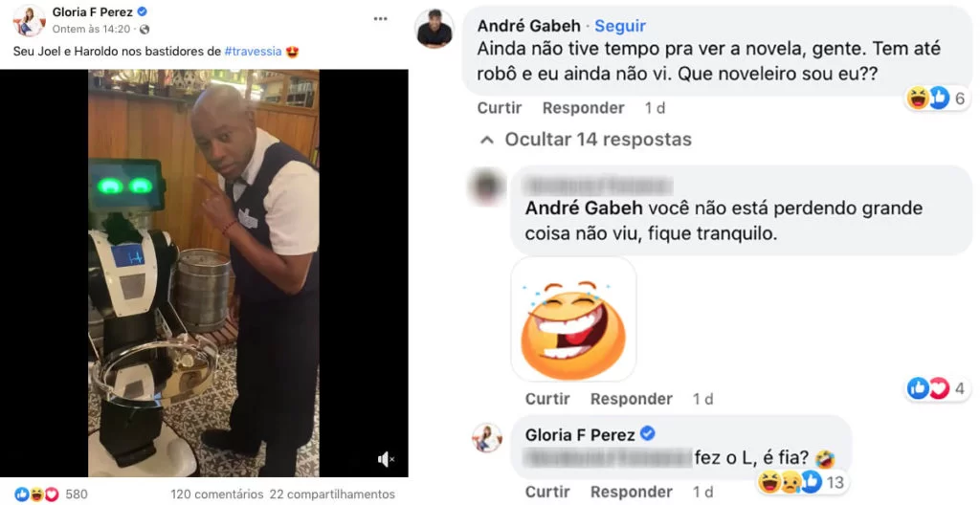Reply to André Gabeh's comment

click(583, 108)
